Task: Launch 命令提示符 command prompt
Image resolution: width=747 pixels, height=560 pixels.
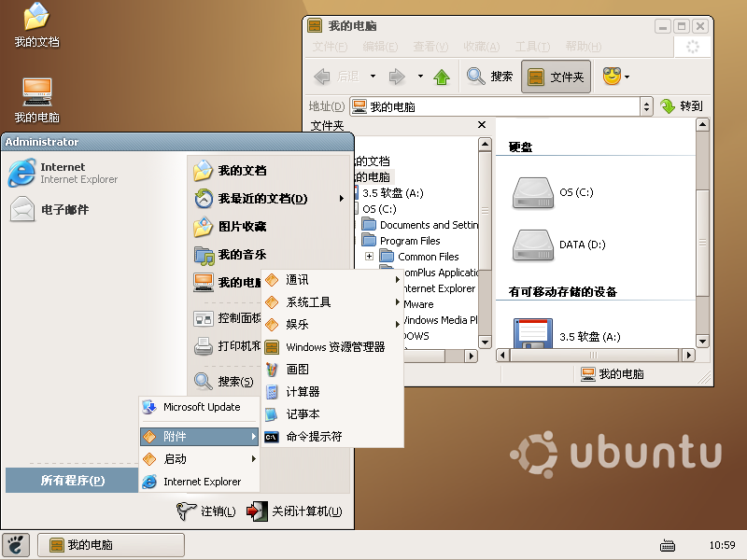Action: [x=332, y=436]
